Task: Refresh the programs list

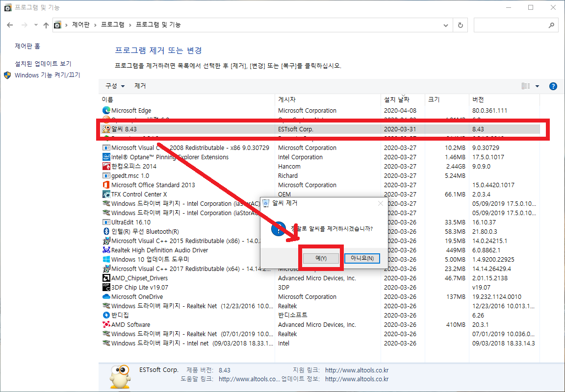Action: pos(460,25)
